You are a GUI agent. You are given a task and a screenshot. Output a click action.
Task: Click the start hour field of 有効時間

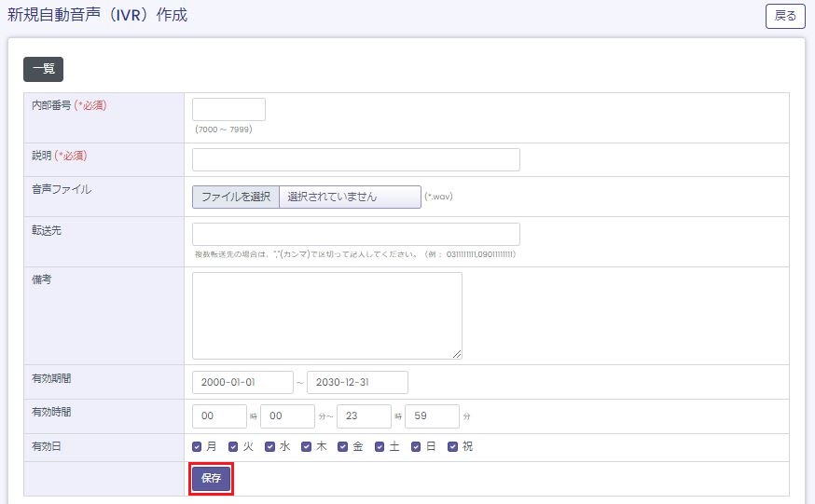(x=218, y=416)
